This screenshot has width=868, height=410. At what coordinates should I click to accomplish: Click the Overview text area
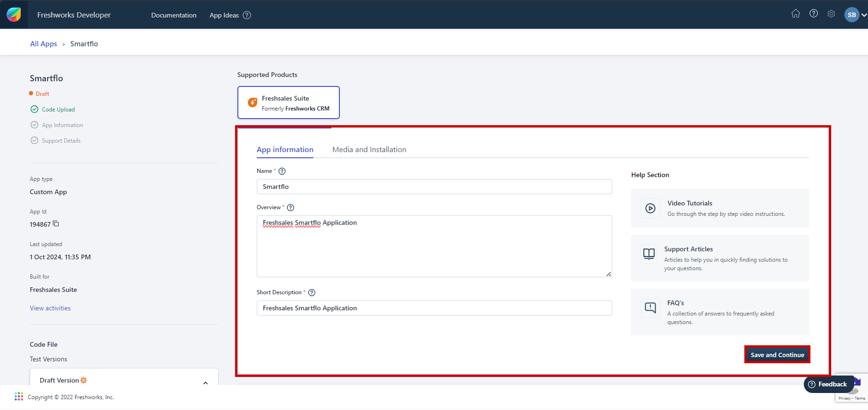434,246
